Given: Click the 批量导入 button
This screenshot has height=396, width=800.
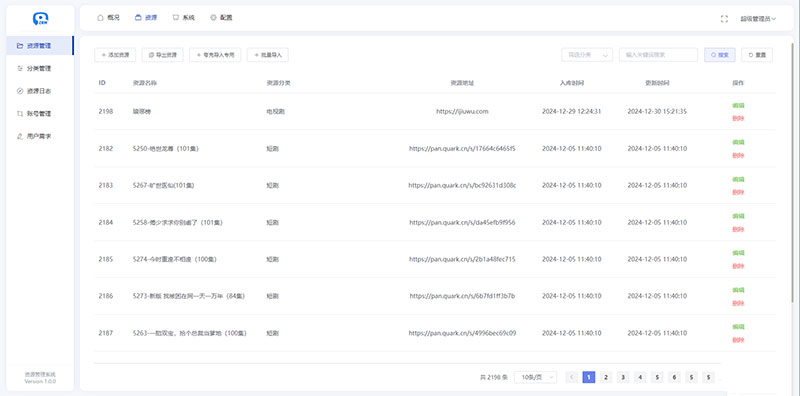Looking at the screenshot, I should click(268, 55).
